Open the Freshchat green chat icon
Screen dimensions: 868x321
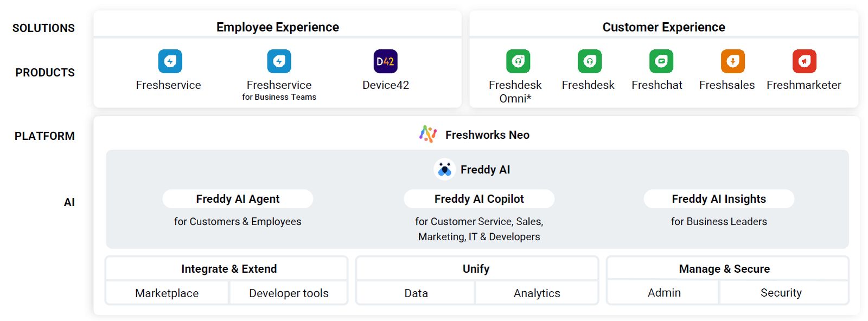[661, 61]
